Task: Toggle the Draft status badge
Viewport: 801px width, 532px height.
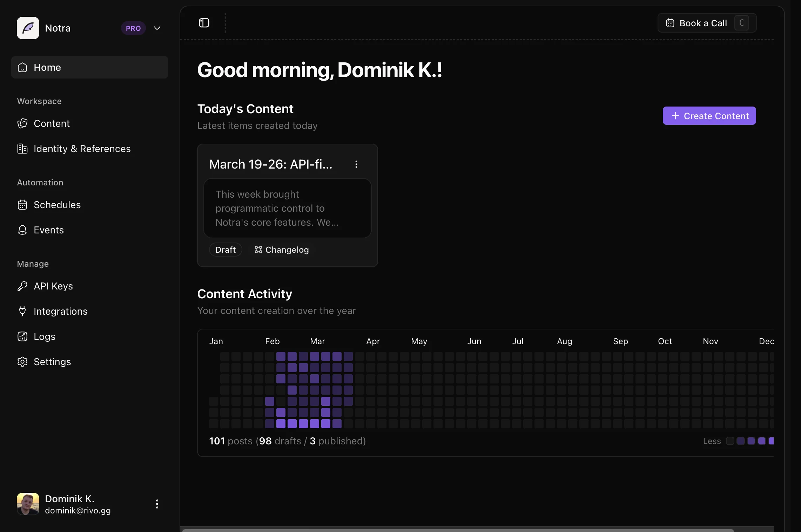Action: [225, 250]
